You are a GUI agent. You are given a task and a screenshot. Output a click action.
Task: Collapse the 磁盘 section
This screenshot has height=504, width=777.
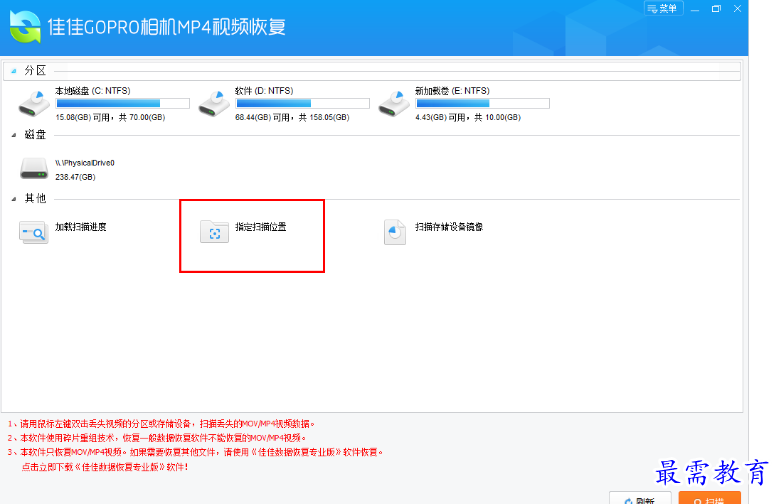click(14, 135)
